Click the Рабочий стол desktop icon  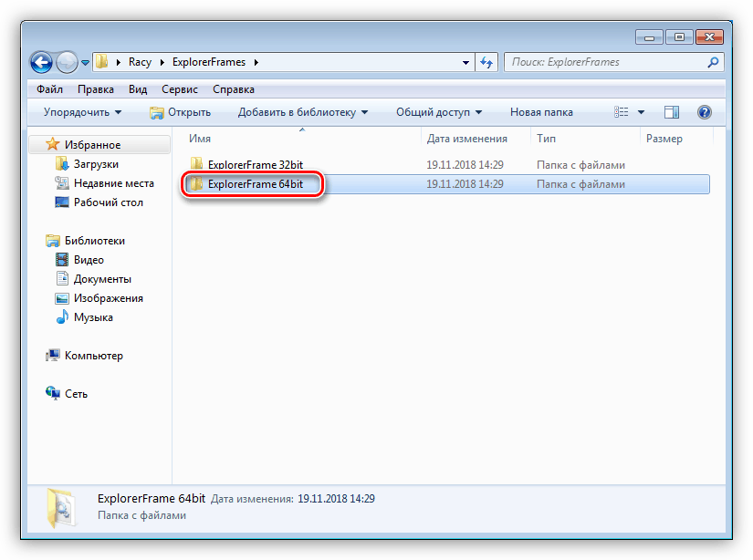62,202
